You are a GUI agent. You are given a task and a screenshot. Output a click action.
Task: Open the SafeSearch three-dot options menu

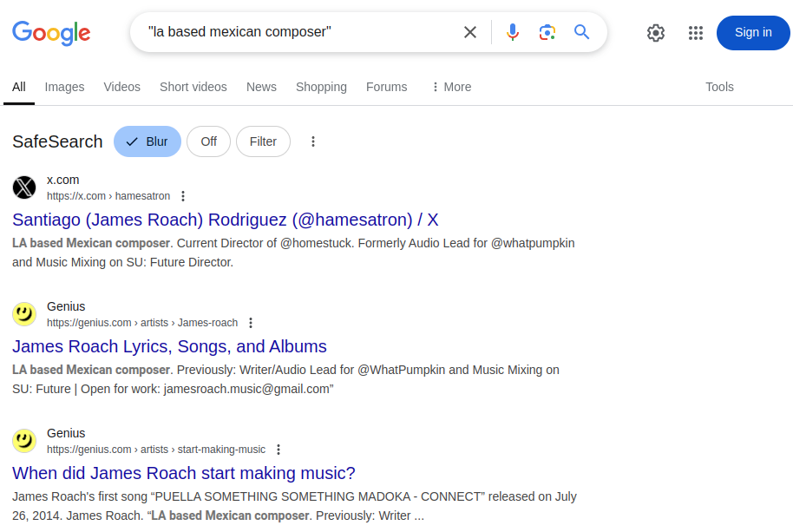pyautogui.click(x=313, y=141)
